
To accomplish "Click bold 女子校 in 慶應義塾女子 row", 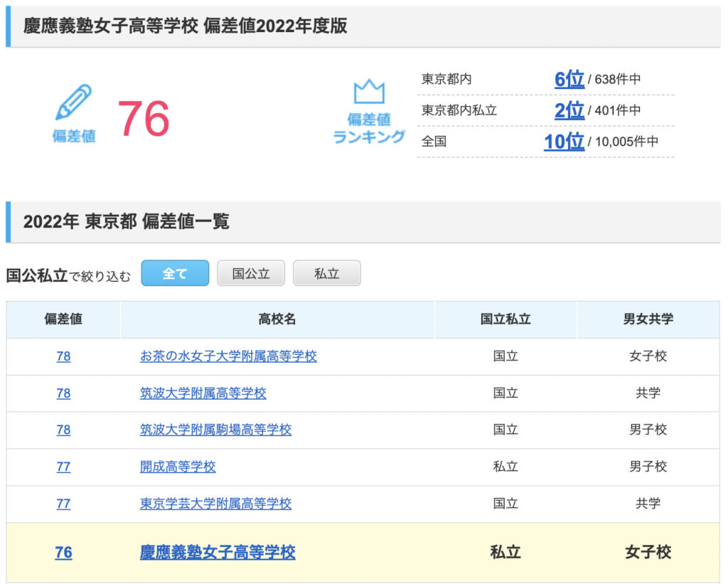I will pos(648,553).
